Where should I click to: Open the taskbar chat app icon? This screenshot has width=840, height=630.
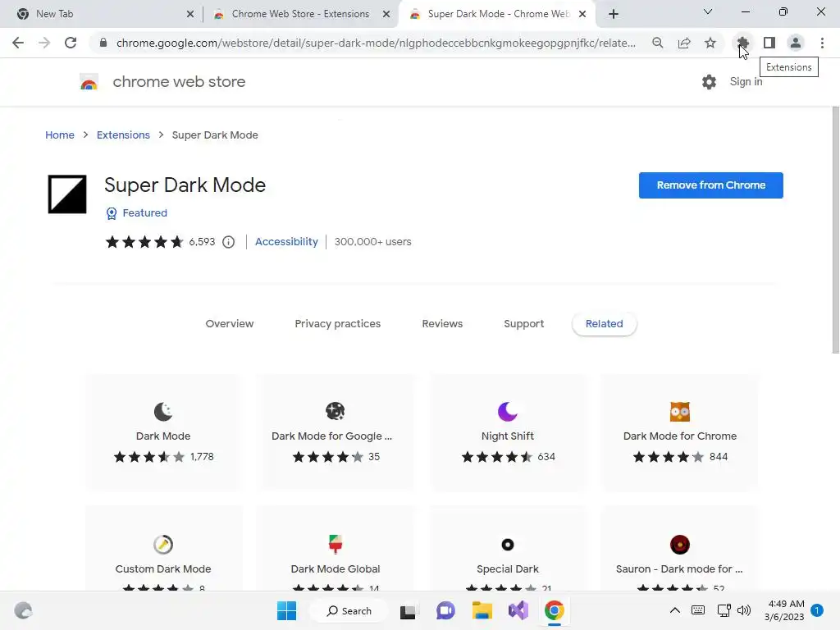(445, 610)
